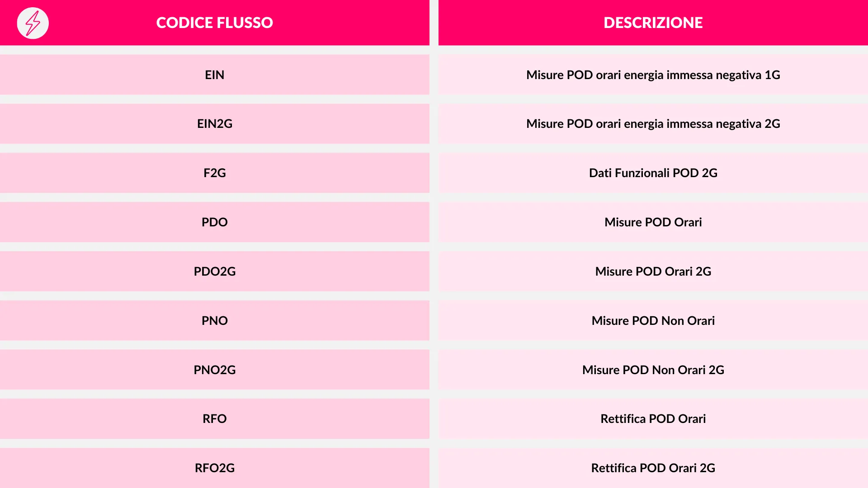Click the CODICE FLUSSO column header
The image size is (868, 488).
[214, 23]
